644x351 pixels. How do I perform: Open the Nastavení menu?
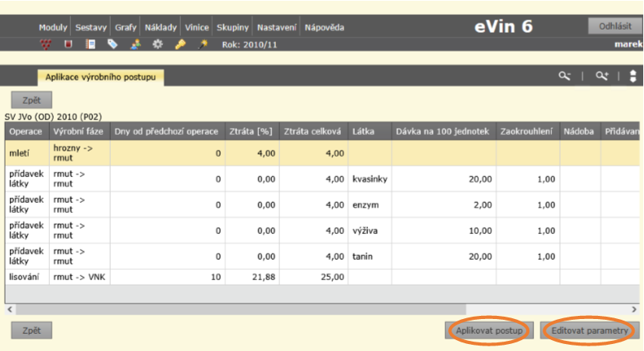[x=278, y=27]
